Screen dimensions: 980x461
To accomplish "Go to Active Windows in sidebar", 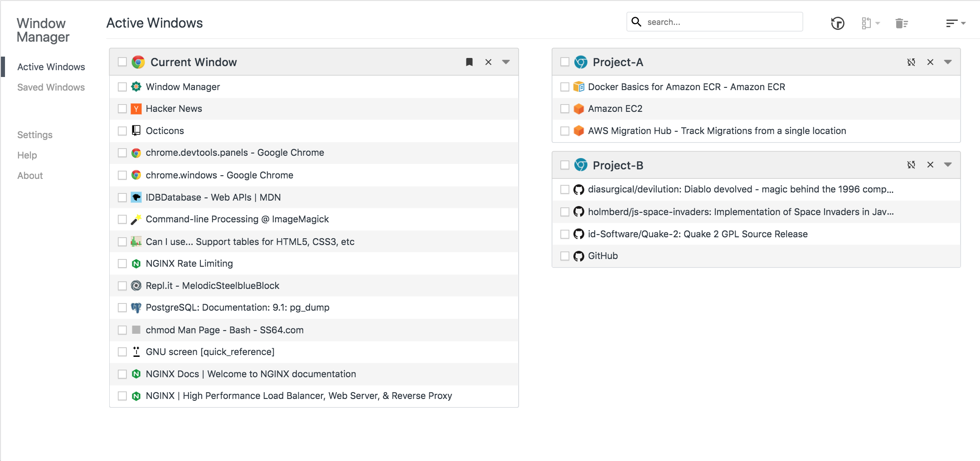I will [51, 67].
